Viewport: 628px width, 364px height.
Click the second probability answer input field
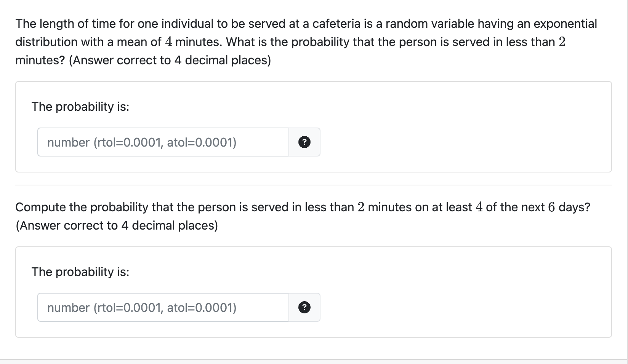[163, 307]
